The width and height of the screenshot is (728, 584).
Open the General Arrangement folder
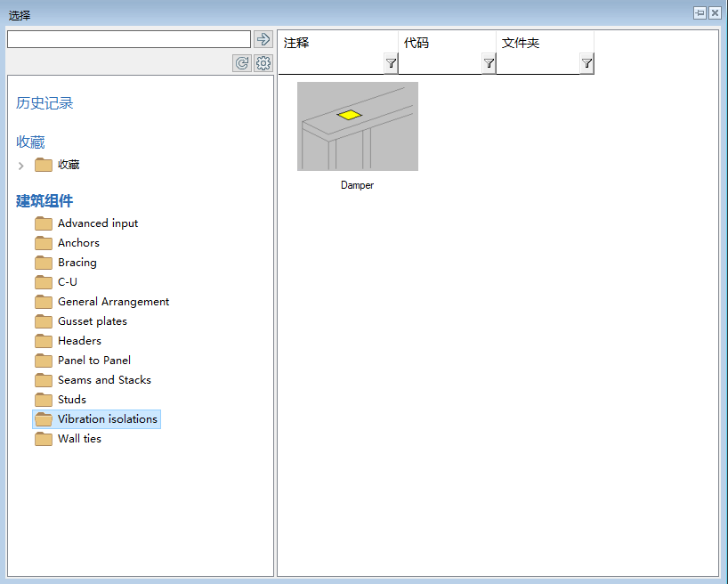click(102, 302)
